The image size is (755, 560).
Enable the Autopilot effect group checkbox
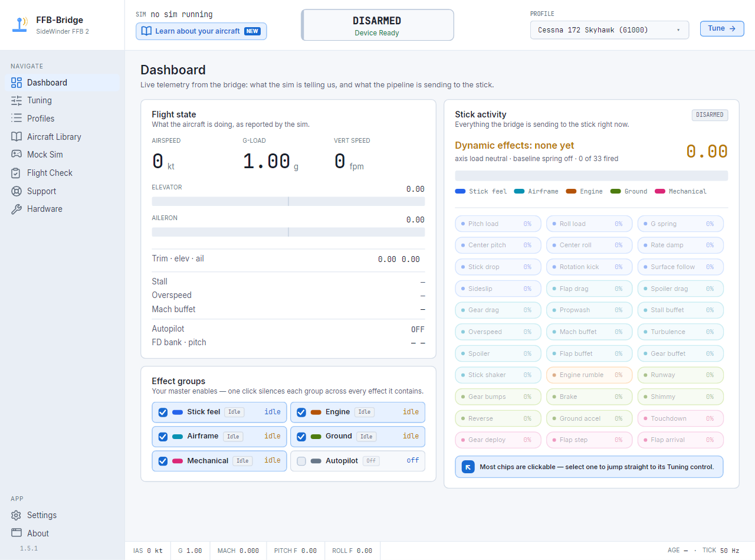301,461
